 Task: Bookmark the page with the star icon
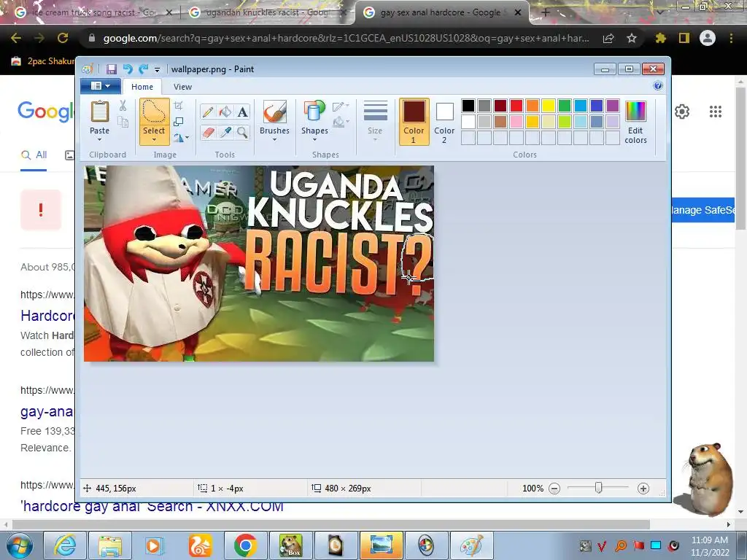pos(632,38)
